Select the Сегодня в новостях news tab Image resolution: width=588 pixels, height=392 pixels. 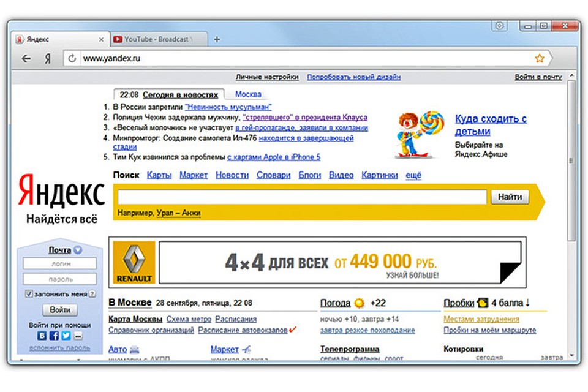180,95
